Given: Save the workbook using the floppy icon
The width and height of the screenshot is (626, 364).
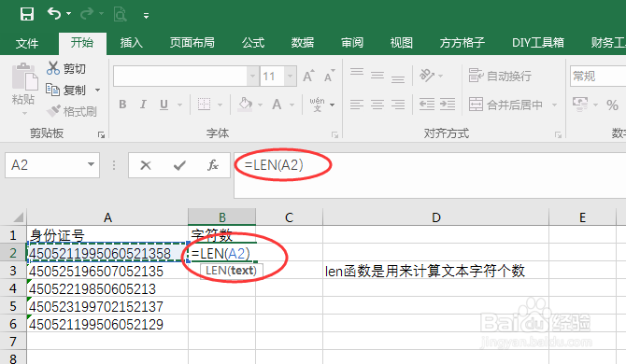Looking at the screenshot, I should pos(27,14).
